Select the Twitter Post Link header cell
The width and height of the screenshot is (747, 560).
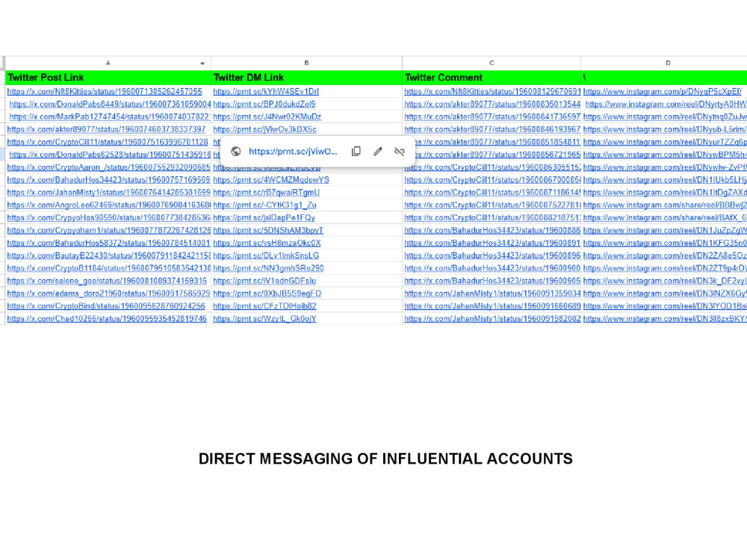pos(108,78)
